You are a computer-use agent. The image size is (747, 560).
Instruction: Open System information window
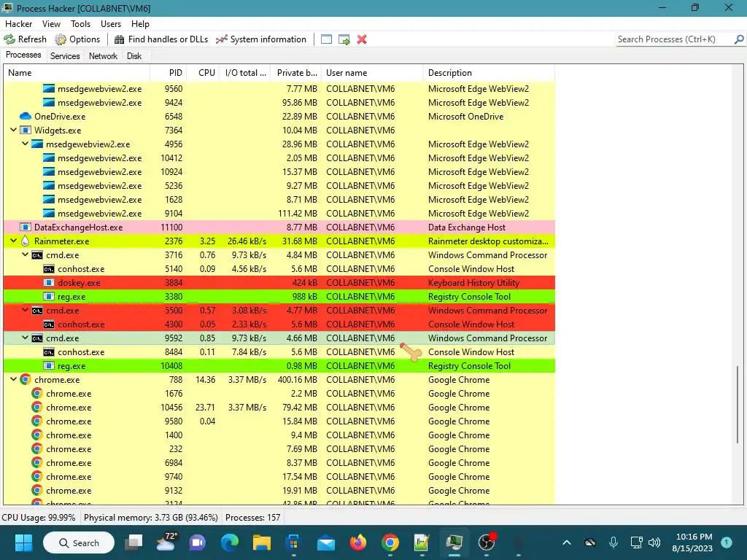pos(261,39)
